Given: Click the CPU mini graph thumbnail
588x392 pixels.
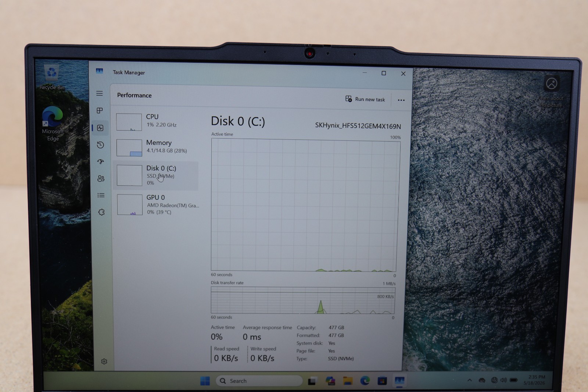Looking at the screenshot, I should (x=129, y=122).
